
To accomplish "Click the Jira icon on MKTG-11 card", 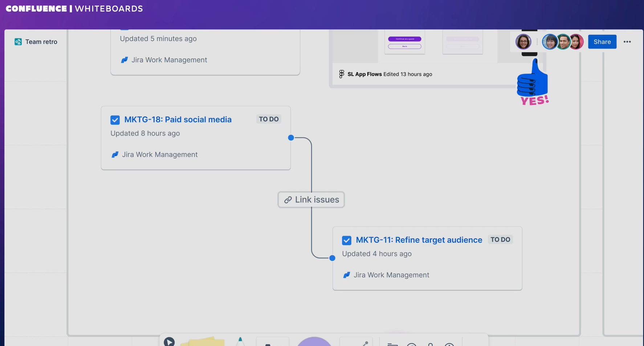I will point(347,275).
